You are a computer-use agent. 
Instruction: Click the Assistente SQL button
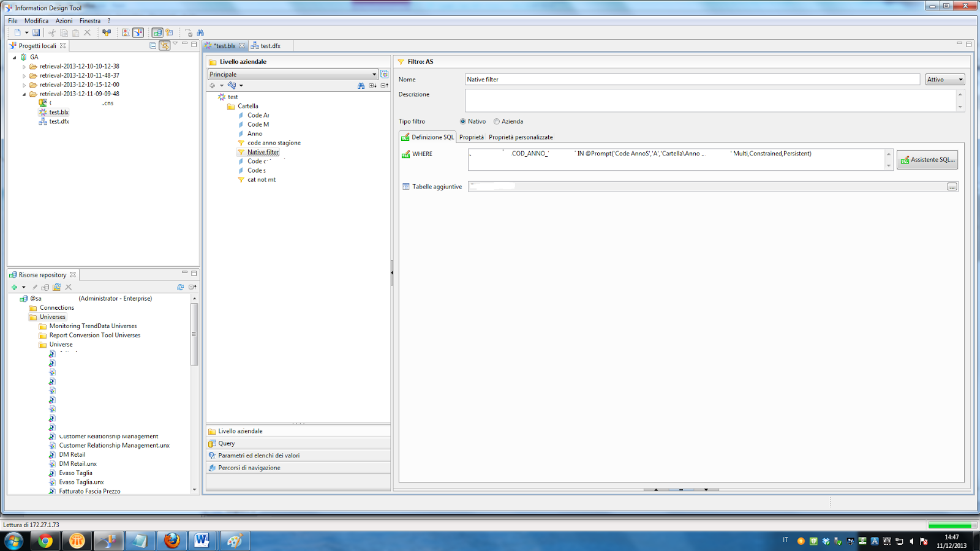[x=927, y=159]
